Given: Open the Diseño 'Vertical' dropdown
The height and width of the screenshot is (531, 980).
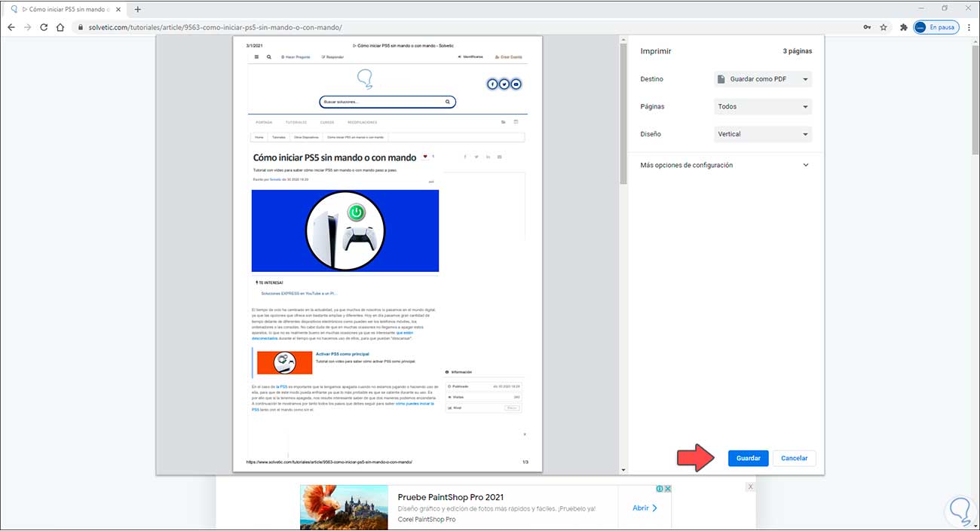Looking at the screenshot, I should click(763, 134).
